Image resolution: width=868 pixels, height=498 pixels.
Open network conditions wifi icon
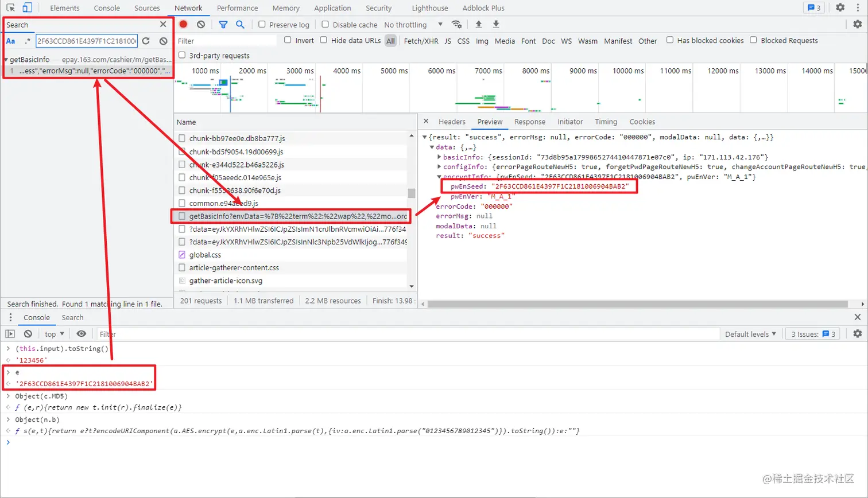point(456,24)
